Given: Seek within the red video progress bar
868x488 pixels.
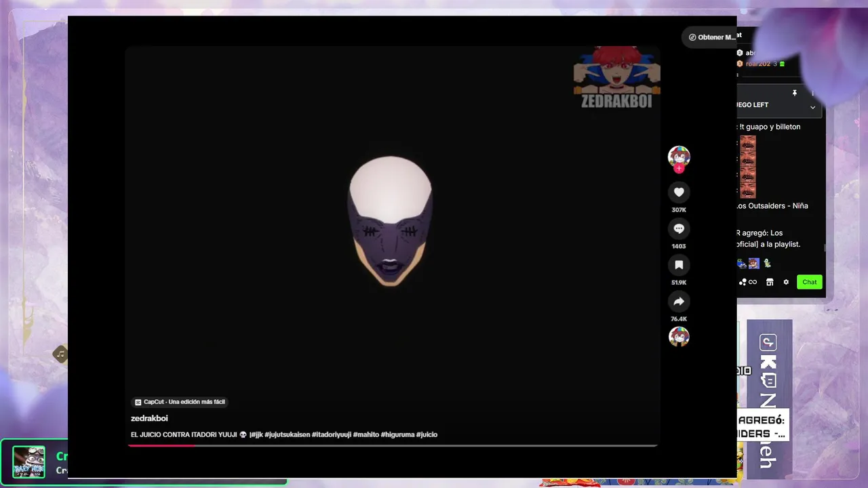Looking at the screenshot, I should click(393, 445).
